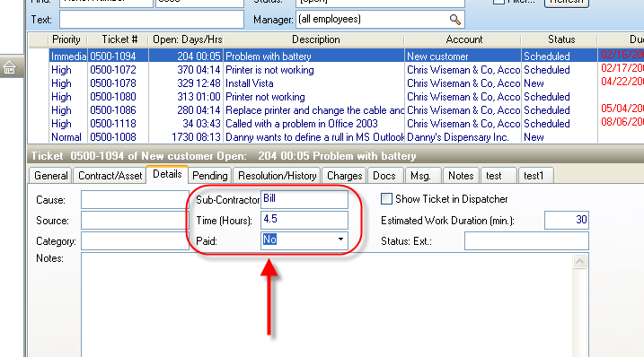Go to the Contract/Asset tab
Screen dimensions: 644x357
click(110, 176)
